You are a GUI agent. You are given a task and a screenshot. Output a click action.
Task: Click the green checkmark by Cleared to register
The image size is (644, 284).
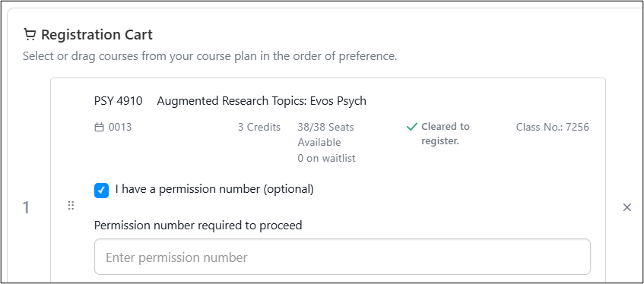(411, 127)
